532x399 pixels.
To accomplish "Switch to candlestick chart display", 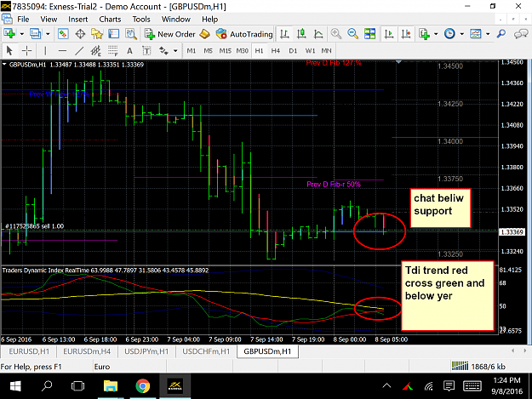I will click(301, 33).
